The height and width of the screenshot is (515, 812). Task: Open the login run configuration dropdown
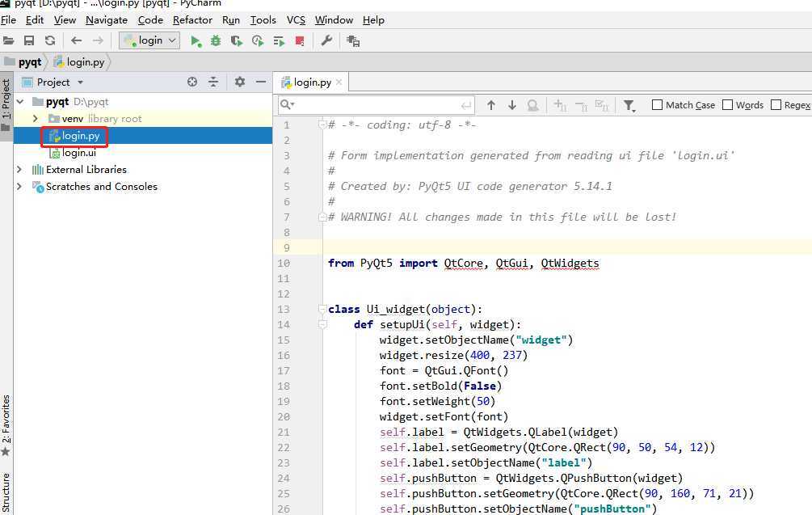tap(149, 40)
